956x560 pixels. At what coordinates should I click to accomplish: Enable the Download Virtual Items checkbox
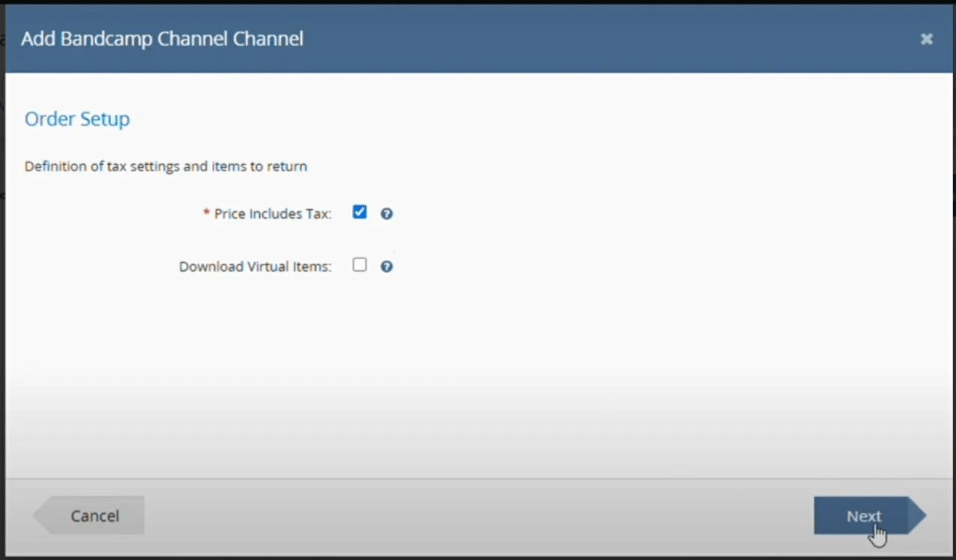360,265
